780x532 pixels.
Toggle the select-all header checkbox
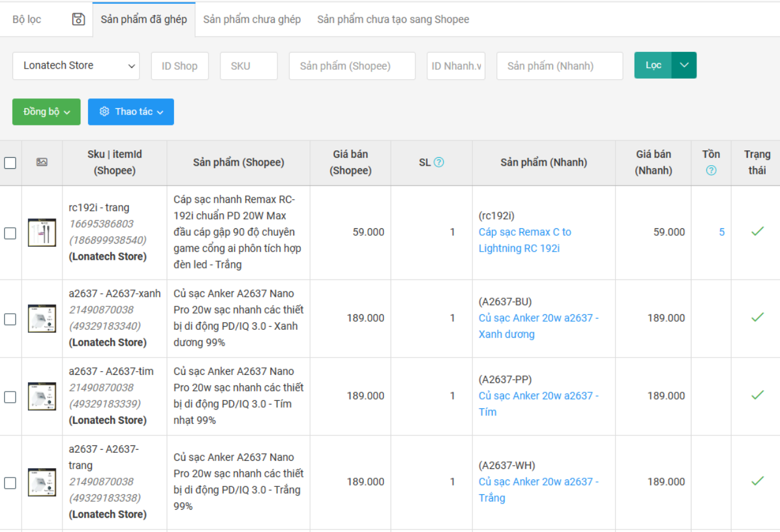pyautogui.click(x=11, y=163)
